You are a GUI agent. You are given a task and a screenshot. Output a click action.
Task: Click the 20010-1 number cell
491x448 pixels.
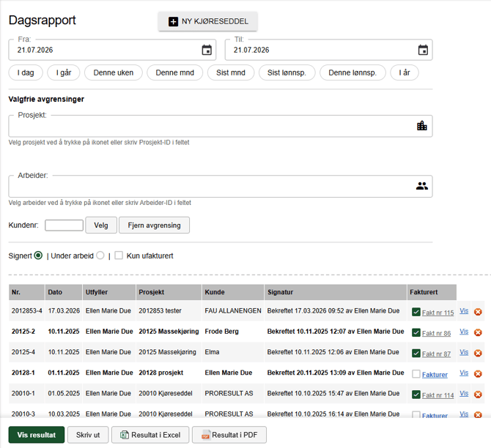click(26, 394)
